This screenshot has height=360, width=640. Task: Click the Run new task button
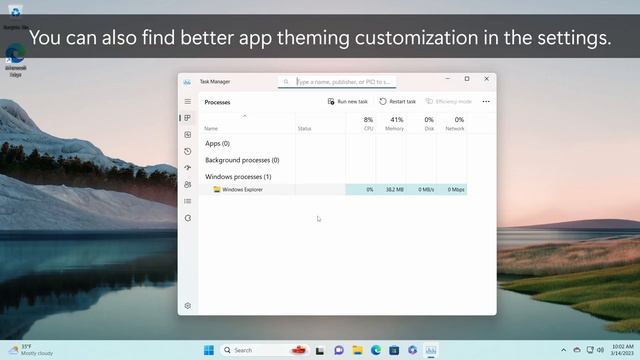(348, 101)
